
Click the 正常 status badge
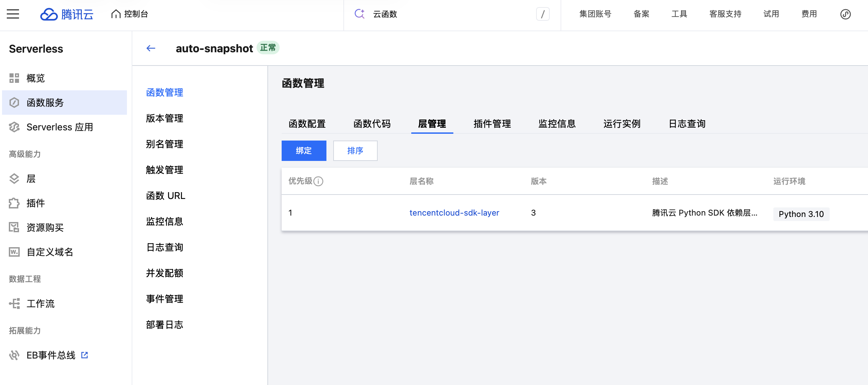tap(268, 48)
